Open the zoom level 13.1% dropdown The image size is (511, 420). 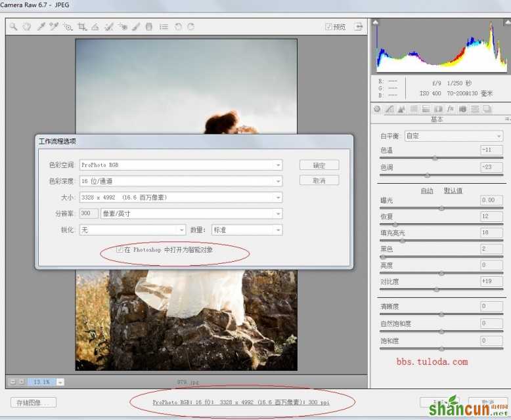[x=60, y=382]
